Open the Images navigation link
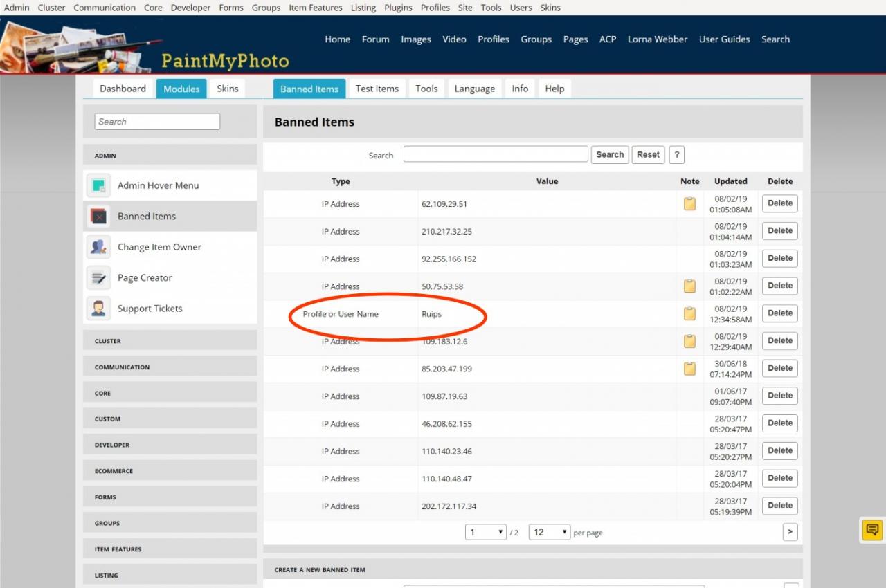 tap(416, 39)
